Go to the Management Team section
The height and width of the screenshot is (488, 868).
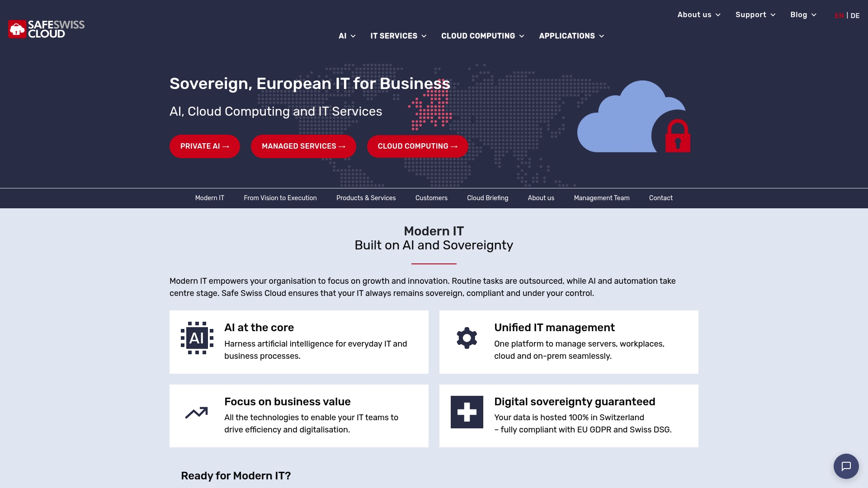click(x=602, y=198)
